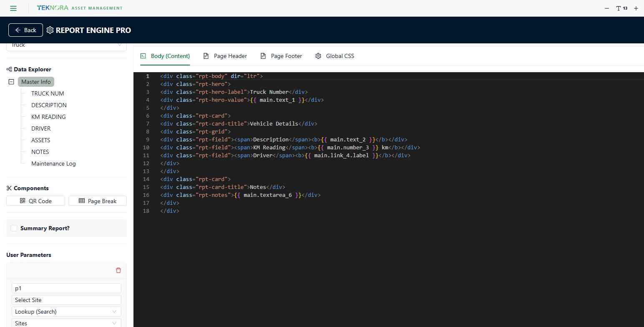Viewport: 644px width, 327px height.
Task: Select Maintenance Log item
Action: pyautogui.click(x=53, y=163)
